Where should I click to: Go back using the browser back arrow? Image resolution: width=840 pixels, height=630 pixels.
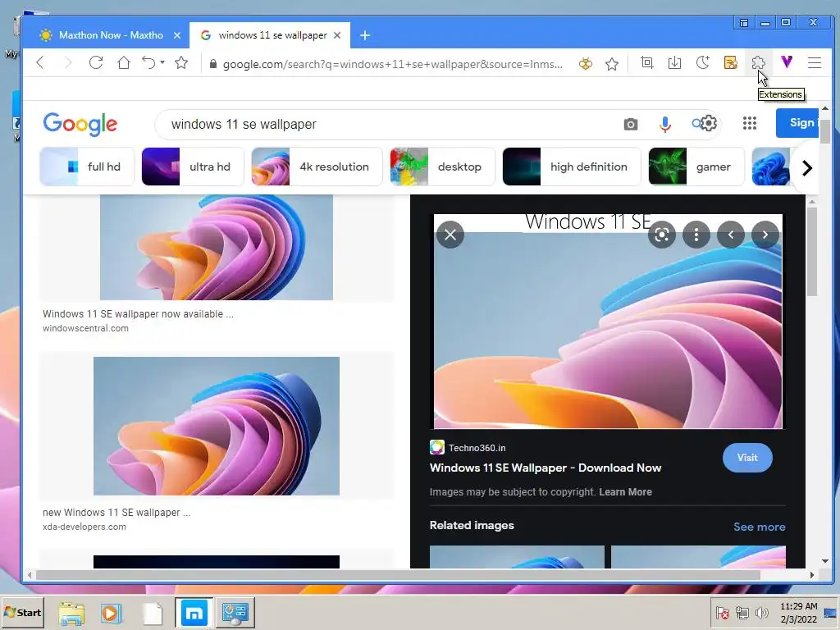coord(40,62)
